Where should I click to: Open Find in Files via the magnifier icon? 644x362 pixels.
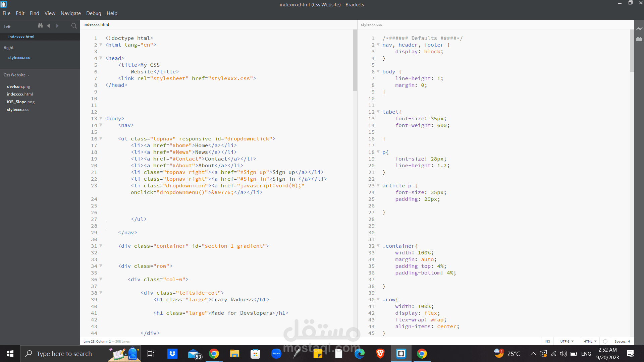(74, 26)
